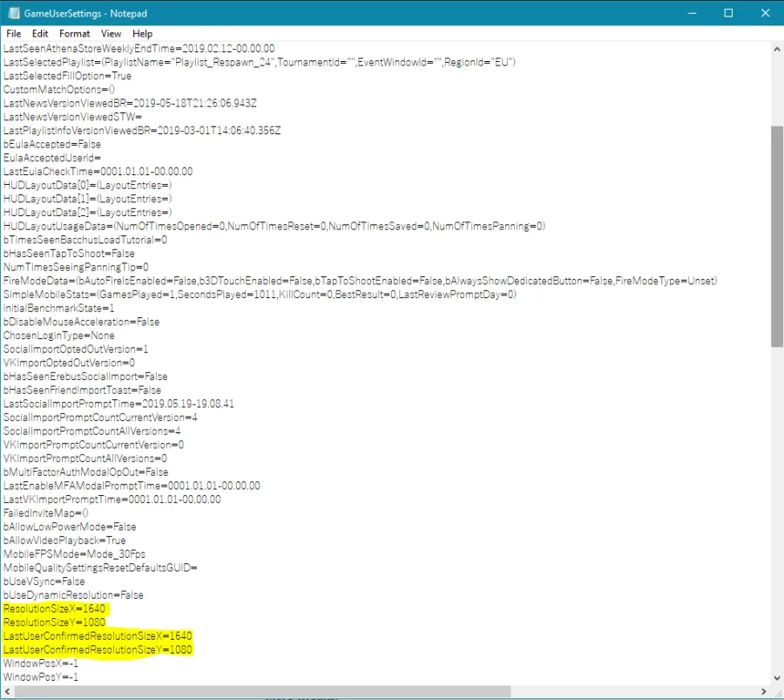Viewport: 784px width, 700px height.
Task: Open the View menu
Action: tap(111, 33)
